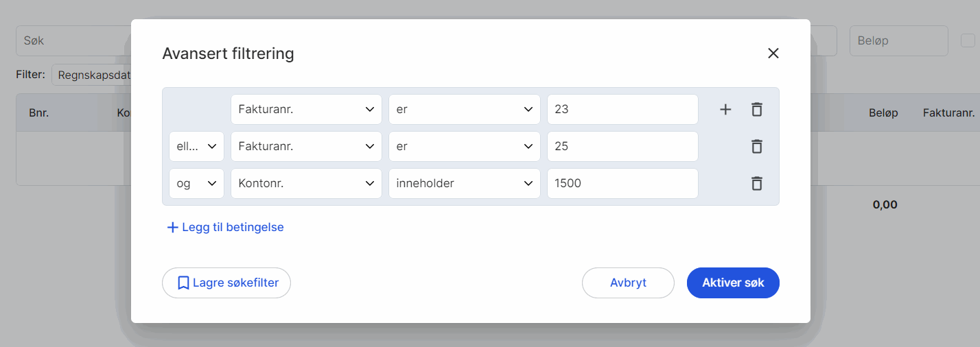Expand the Kontonr. field dropdown
Screen dimensions: 980x347
(306, 184)
